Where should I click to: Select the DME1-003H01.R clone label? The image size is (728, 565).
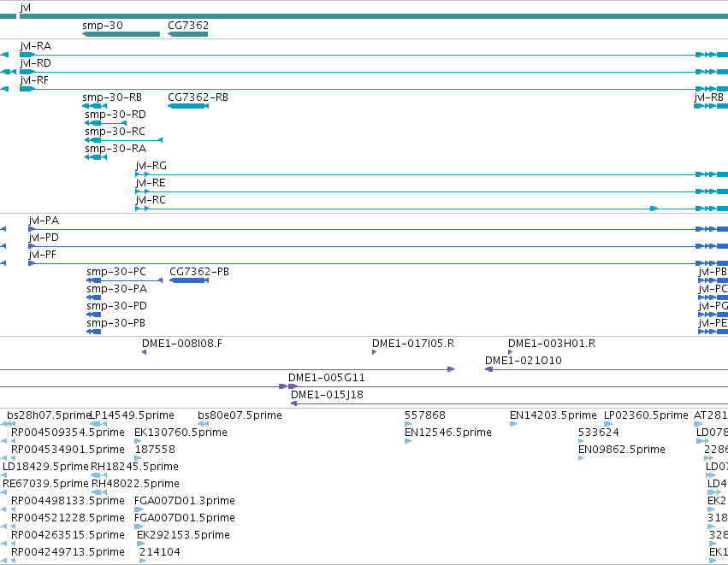552,344
